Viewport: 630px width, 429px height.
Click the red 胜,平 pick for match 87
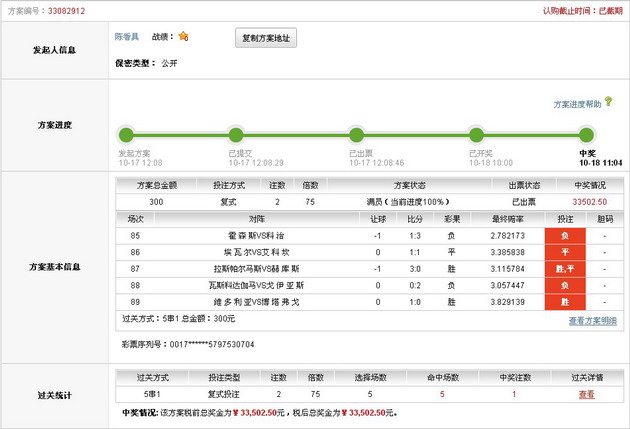(x=565, y=268)
